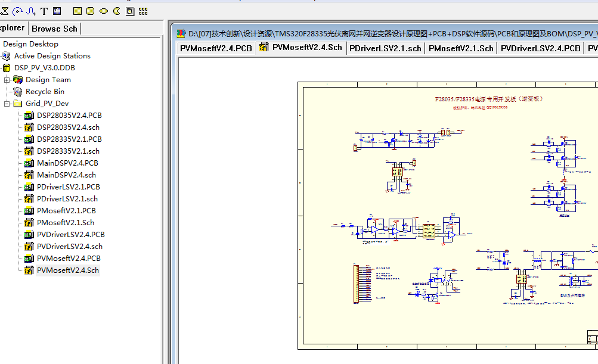Select PDriverLSV2.1.PCB in the tree
Screen dimensions: 598x364
click(x=69, y=186)
